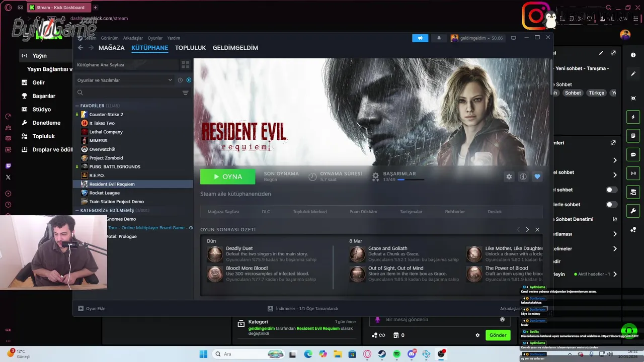Open the geldimgeldim account dropdown
Viewport: 644px width, 362px height.
point(477,38)
